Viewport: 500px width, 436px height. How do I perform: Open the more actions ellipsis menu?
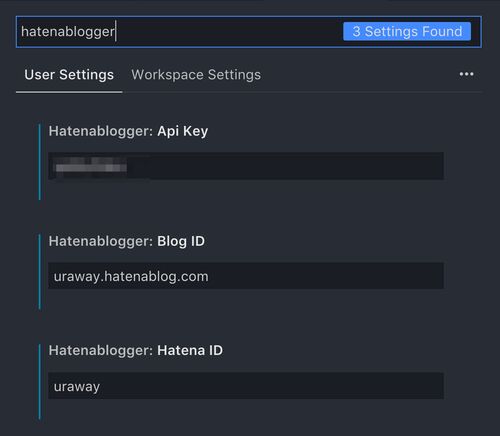[x=466, y=74]
